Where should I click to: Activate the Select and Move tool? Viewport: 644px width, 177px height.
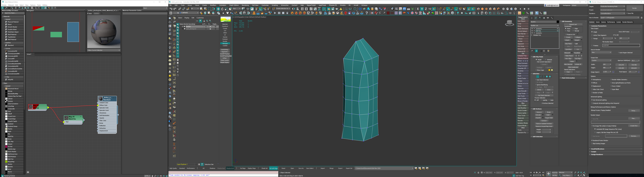(x=218, y=9)
